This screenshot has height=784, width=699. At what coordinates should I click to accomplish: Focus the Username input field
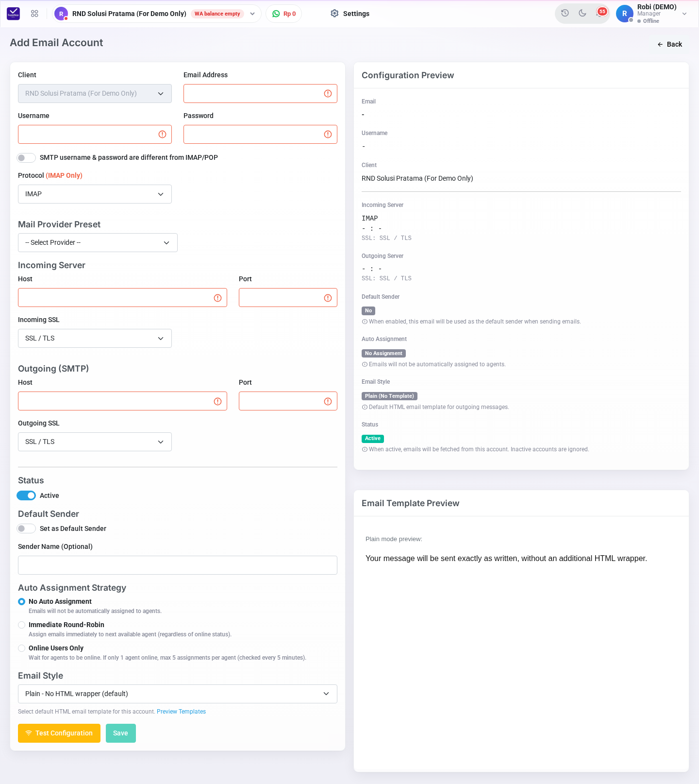coord(95,135)
